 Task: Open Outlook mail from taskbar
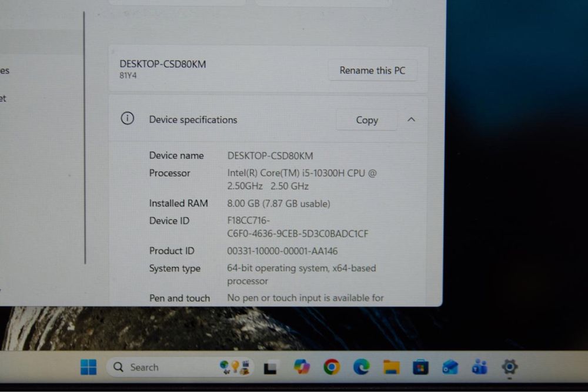tap(450, 367)
